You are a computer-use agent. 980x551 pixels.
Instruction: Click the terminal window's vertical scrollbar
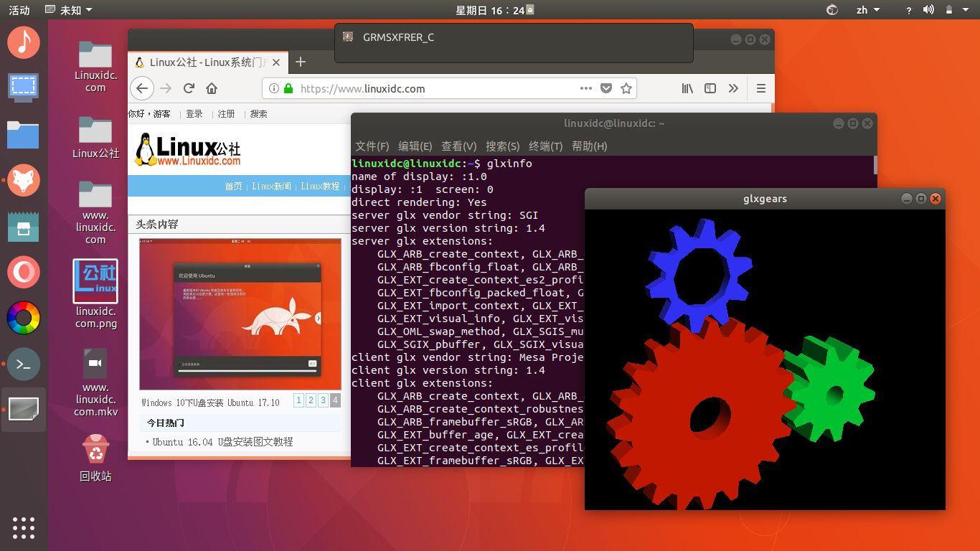tap(875, 164)
